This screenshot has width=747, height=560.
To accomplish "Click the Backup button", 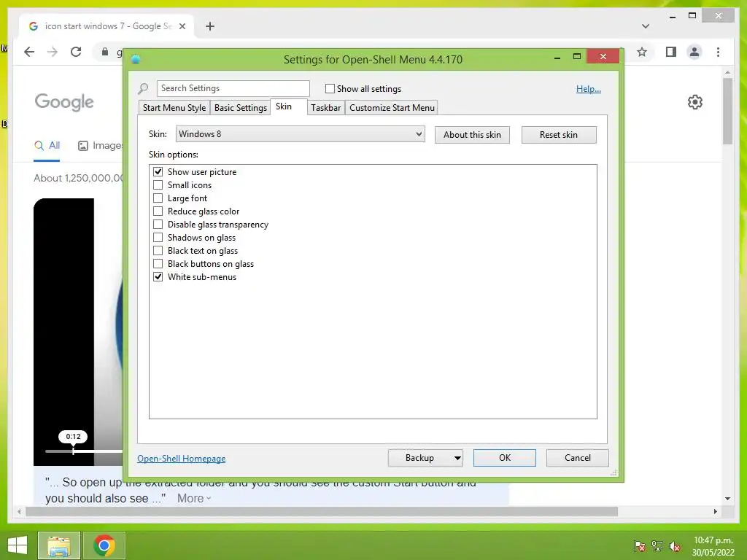I will click(x=419, y=458).
